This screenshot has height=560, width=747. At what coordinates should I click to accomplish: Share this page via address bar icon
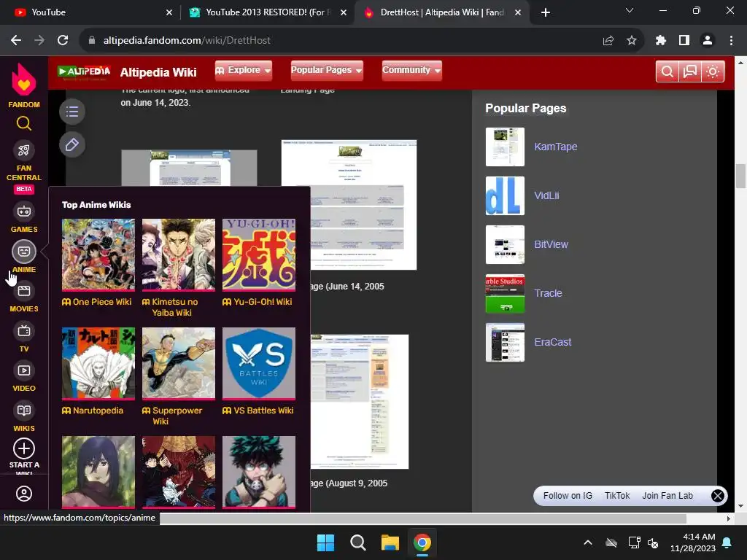coord(608,41)
